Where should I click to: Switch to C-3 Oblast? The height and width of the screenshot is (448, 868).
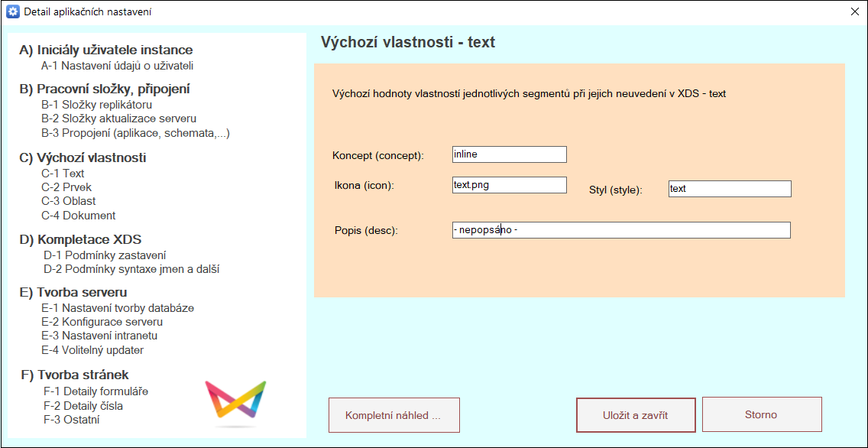(x=69, y=201)
